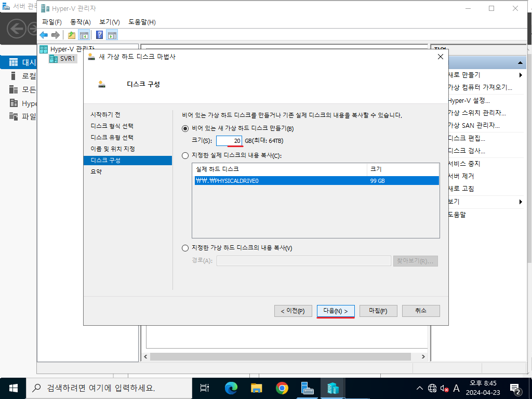The height and width of the screenshot is (399, 532).
Task: Select 지정한 실제 디스크의 내용 복사 radio
Action: coord(185,156)
